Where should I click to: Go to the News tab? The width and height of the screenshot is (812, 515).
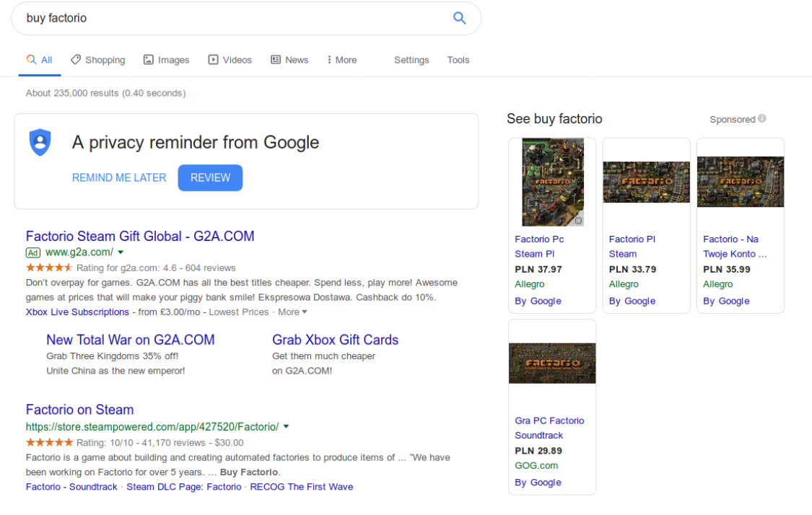coord(289,60)
